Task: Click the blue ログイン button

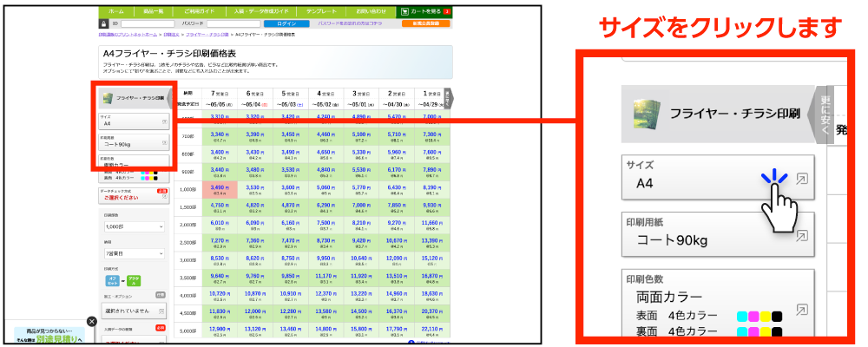Action: point(286,23)
